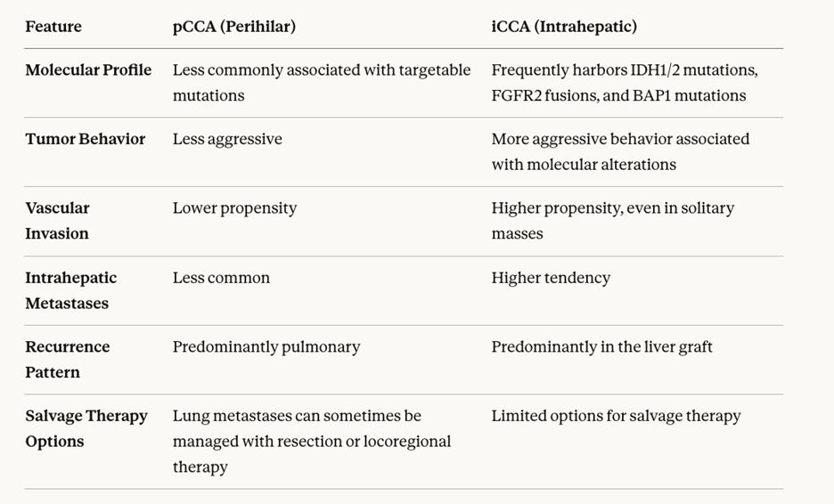
Task: Click "Less commonly associated with targetable mutations" cell
Action: tap(321, 82)
